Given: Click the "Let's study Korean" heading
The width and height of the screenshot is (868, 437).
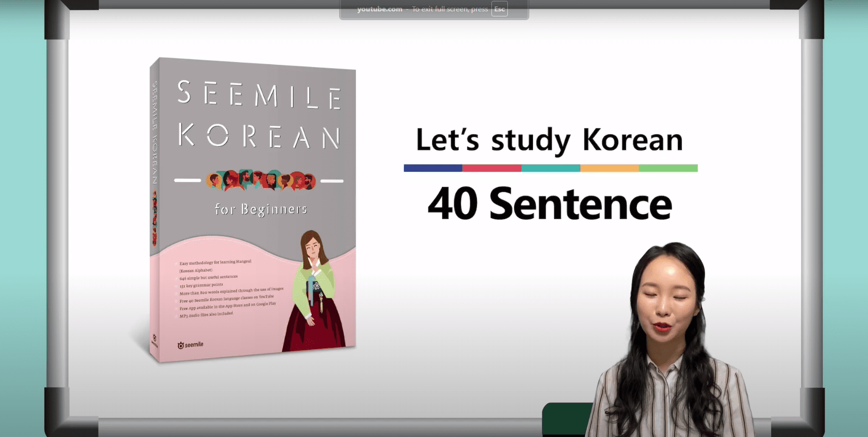Looking at the screenshot, I should pos(549,140).
